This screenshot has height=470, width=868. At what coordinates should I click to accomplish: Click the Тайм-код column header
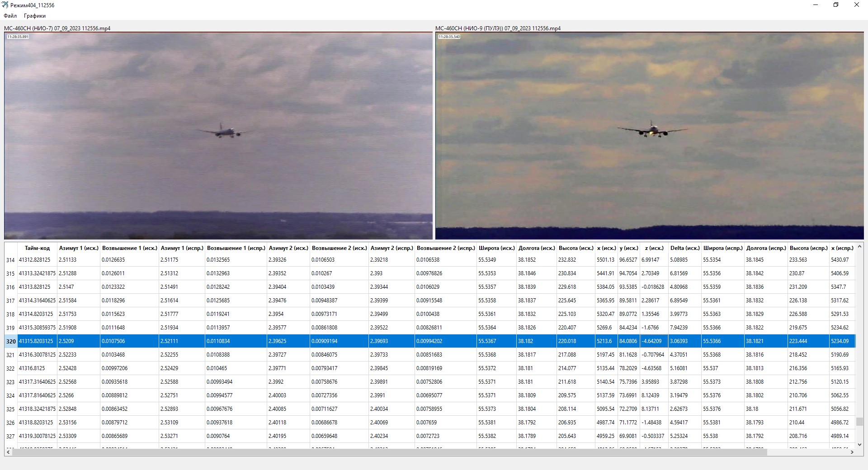click(x=37, y=248)
